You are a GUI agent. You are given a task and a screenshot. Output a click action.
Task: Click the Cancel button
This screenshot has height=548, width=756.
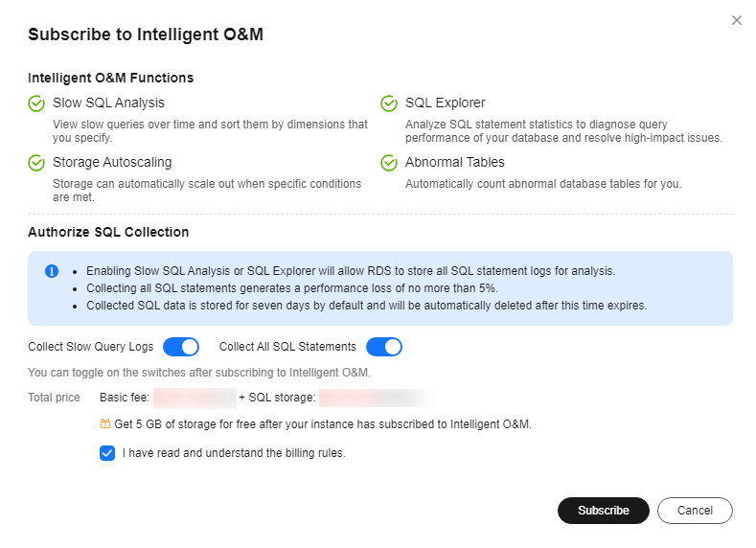(695, 511)
